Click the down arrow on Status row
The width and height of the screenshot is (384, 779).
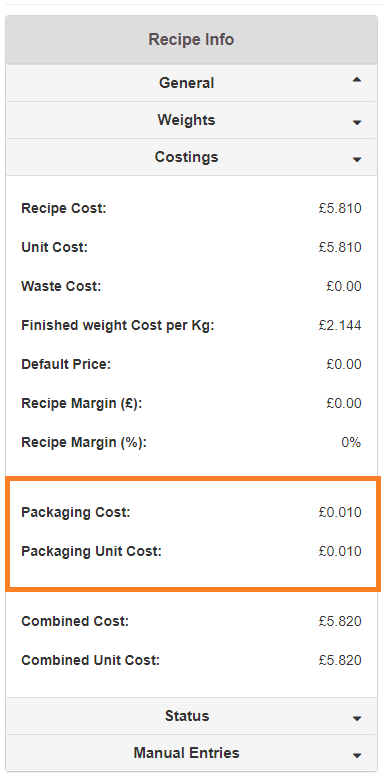pos(356,718)
